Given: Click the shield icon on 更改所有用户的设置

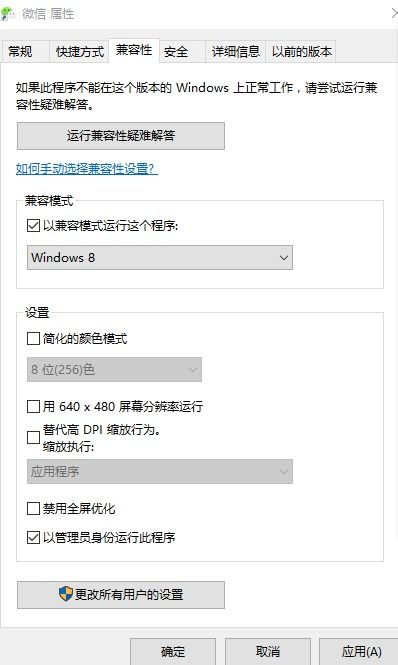Looking at the screenshot, I should (x=66, y=593).
